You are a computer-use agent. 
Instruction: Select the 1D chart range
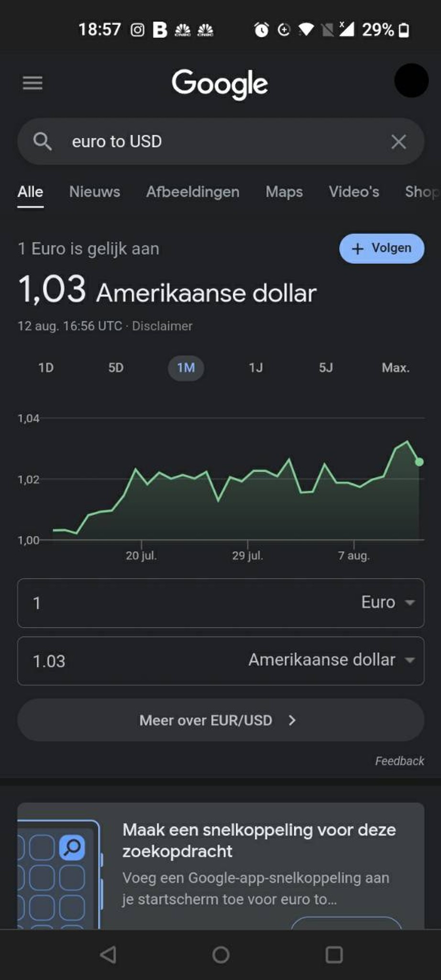pos(46,367)
